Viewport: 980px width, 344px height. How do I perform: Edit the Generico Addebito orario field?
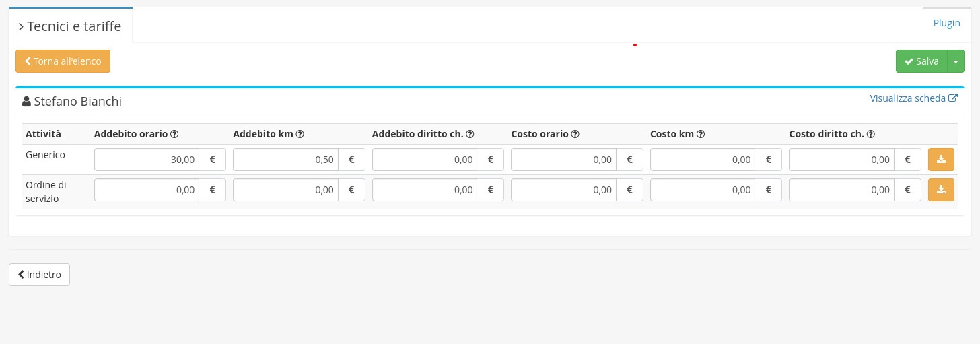[x=147, y=160]
